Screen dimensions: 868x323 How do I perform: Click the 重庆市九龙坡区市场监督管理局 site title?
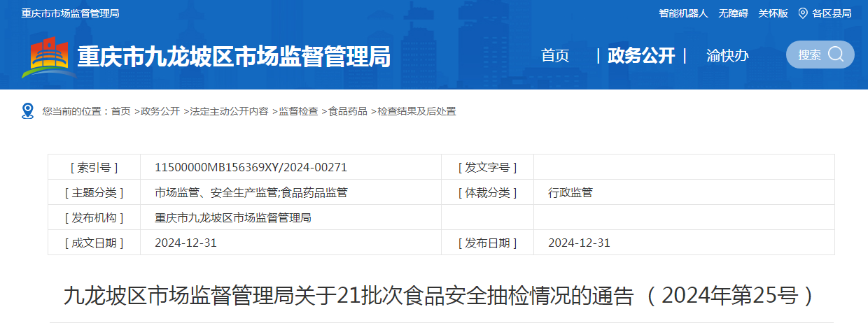point(234,57)
